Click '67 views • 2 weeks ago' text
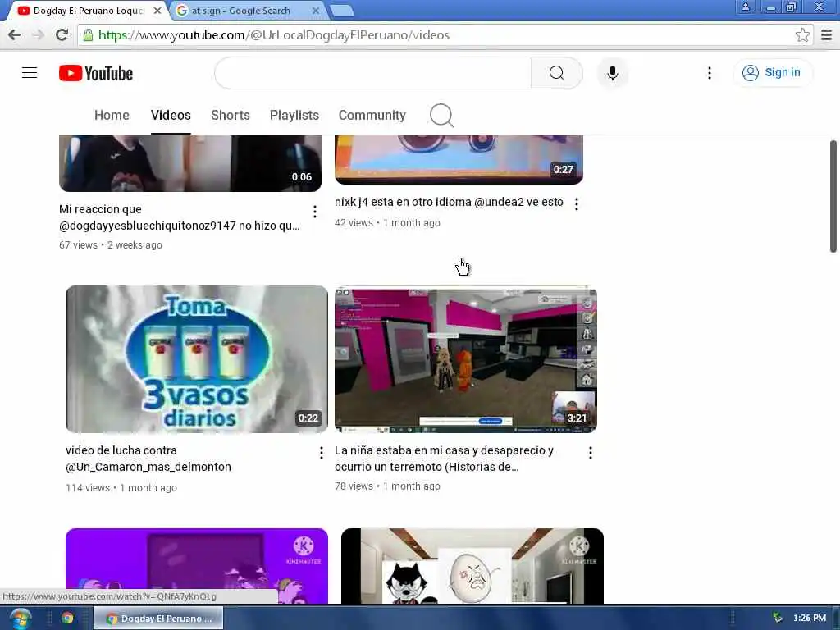The width and height of the screenshot is (840, 630). coord(111,244)
